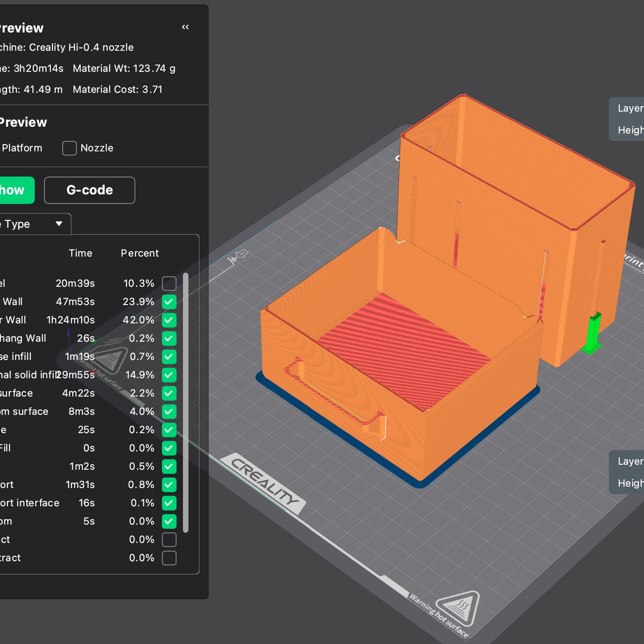
Task: Hide the infill row showing 1m19s
Action: click(x=169, y=357)
